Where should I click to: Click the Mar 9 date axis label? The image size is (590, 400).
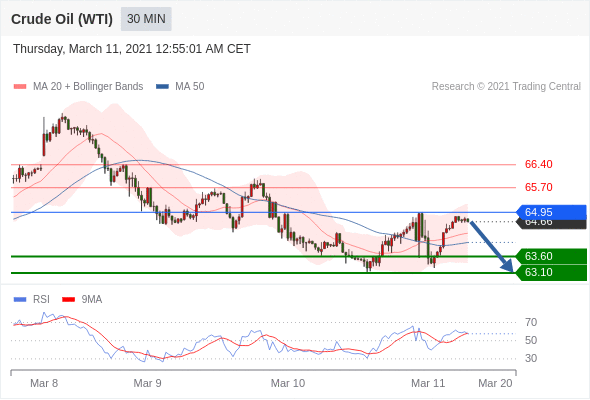coord(148,383)
